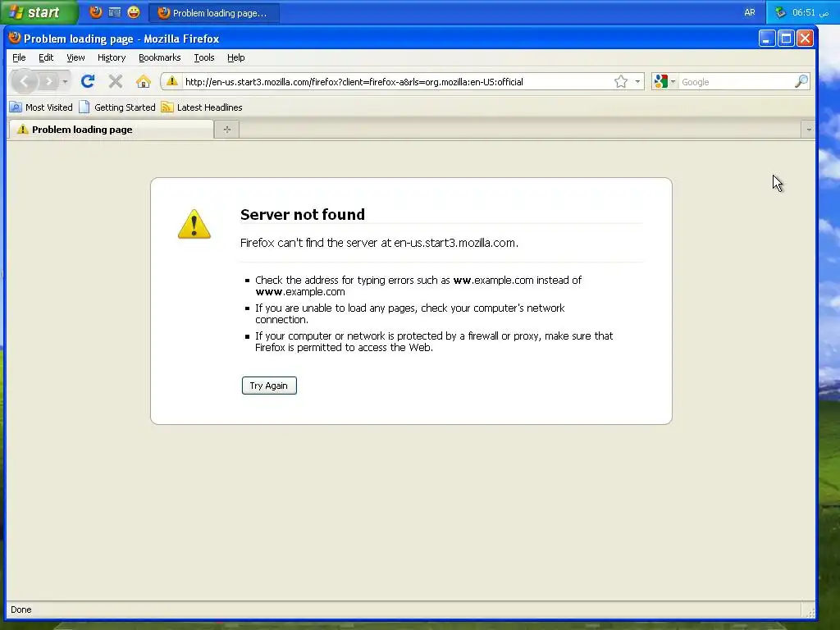Click the Firefox icon in the title bar
The height and width of the screenshot is (630, 840).
(x=15, y=38)
